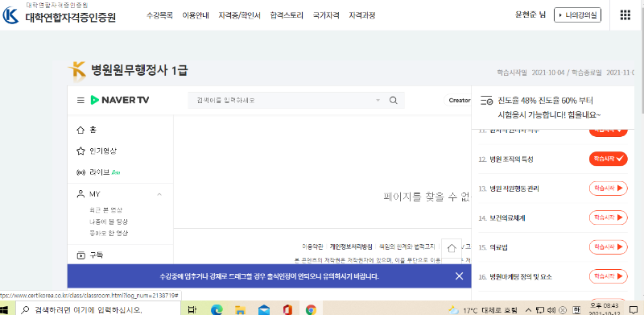Click lesson title 병원 조직의 특성
Viewport: 644px width, 315px height.
(x=511, y=160)
